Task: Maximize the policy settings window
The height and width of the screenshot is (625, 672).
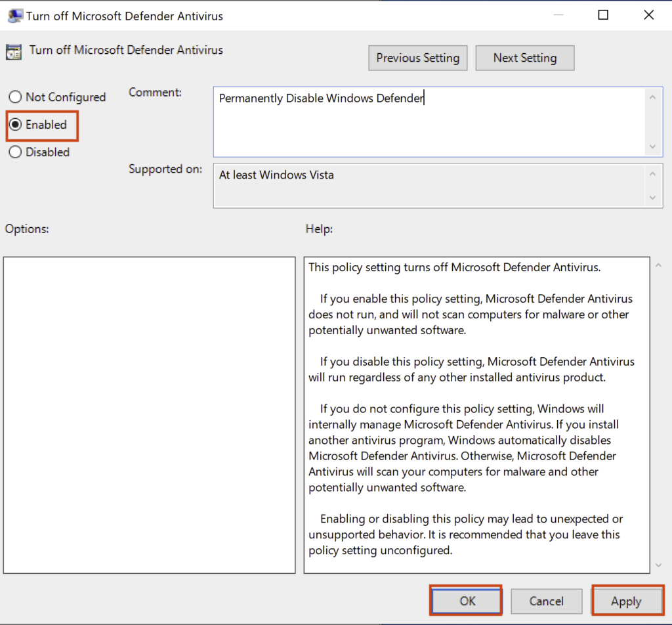Action: pyautogui.click(x=603, y=15)
